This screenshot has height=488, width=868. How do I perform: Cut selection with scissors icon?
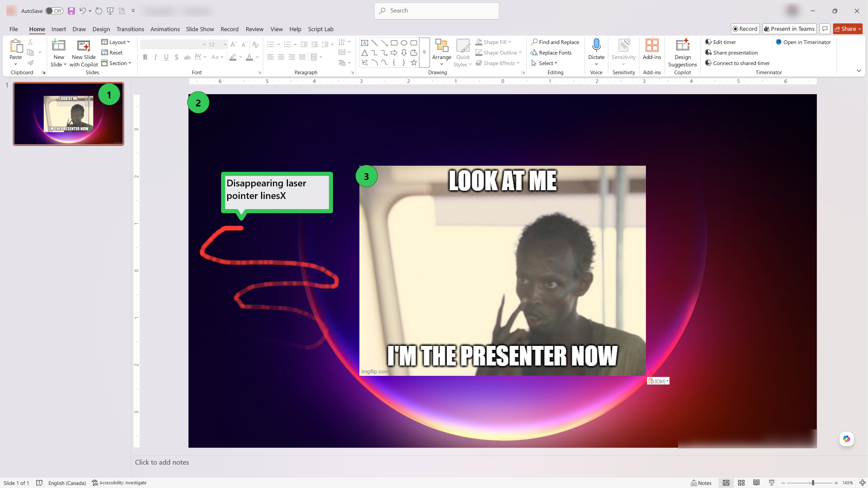[31, 42]
